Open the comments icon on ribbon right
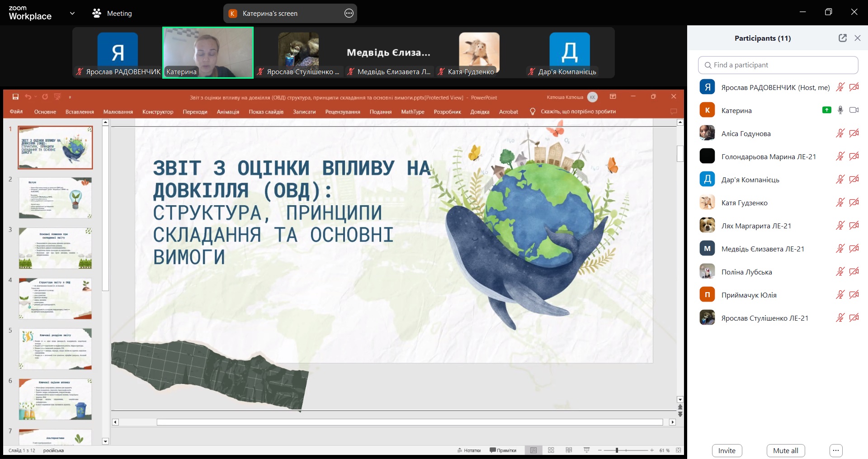This screenshot has height=459, width=868. (x=674, y=112)
